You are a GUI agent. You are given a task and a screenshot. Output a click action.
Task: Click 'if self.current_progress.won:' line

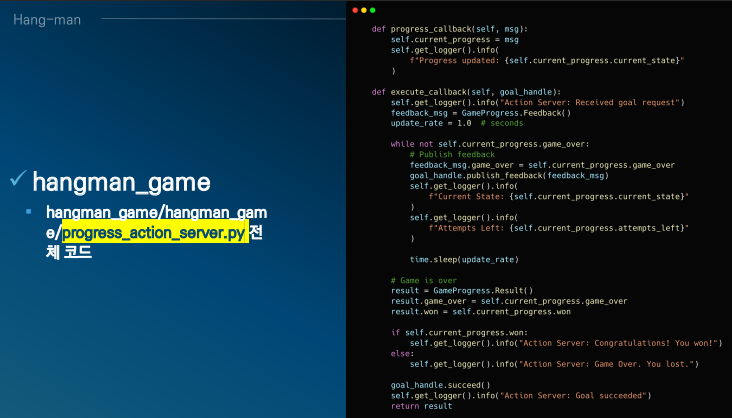click(459, 333)
